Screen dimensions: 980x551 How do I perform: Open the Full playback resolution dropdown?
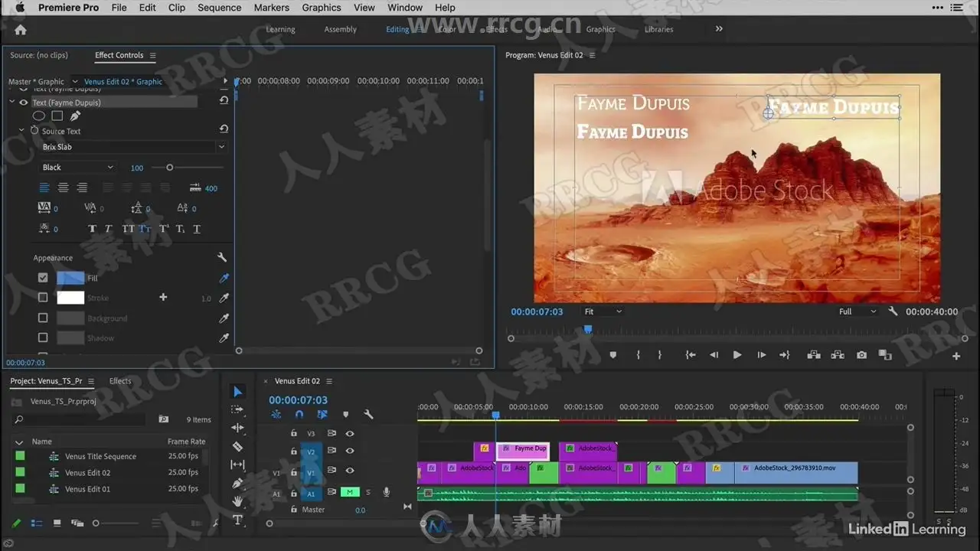[857, 311]
